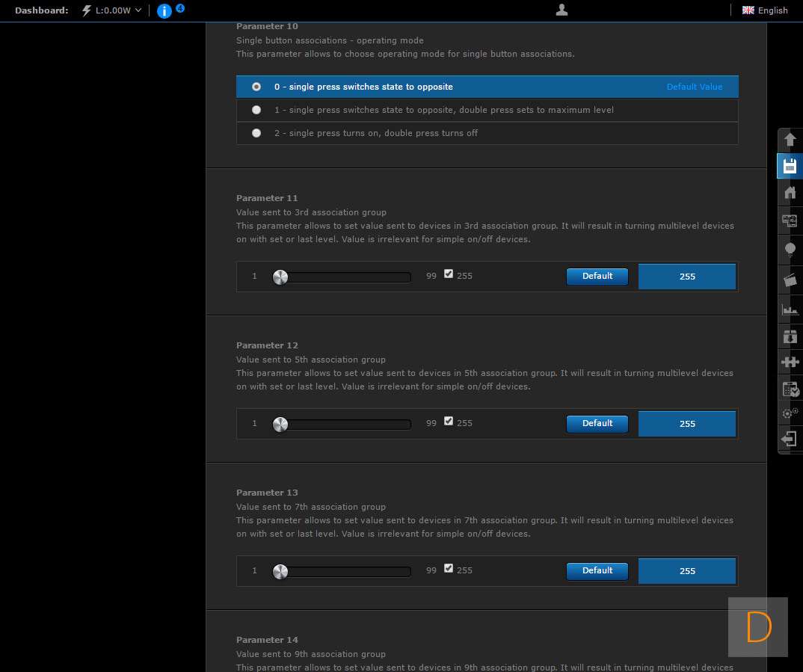Select option 1 double press sets maximum level
The image size is (803, 672).
[257, 110]
